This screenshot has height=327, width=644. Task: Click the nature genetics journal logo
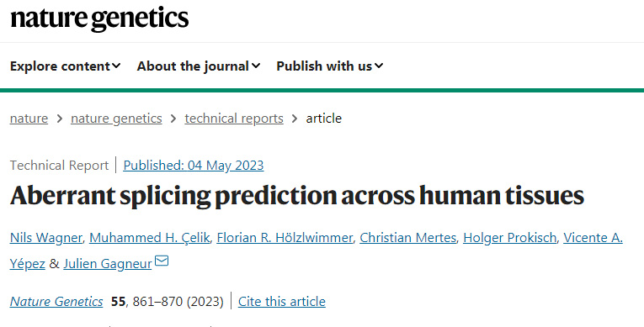pos(99,18)
